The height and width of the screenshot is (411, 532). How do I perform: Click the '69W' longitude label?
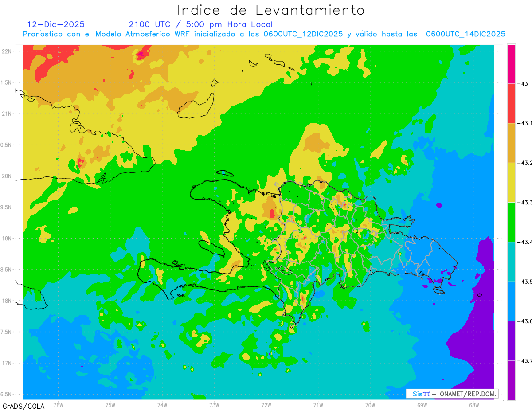point(422,405)
